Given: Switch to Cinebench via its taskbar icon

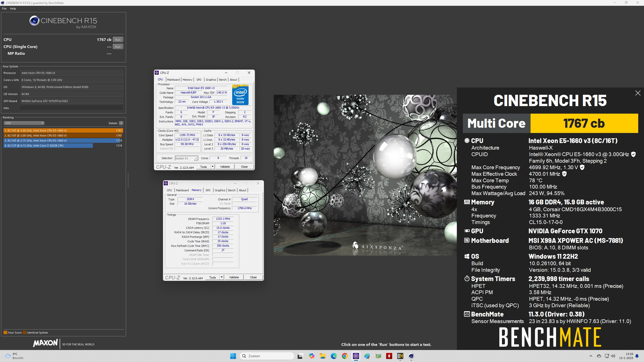Looking at the screenshot, I should 411,356.
